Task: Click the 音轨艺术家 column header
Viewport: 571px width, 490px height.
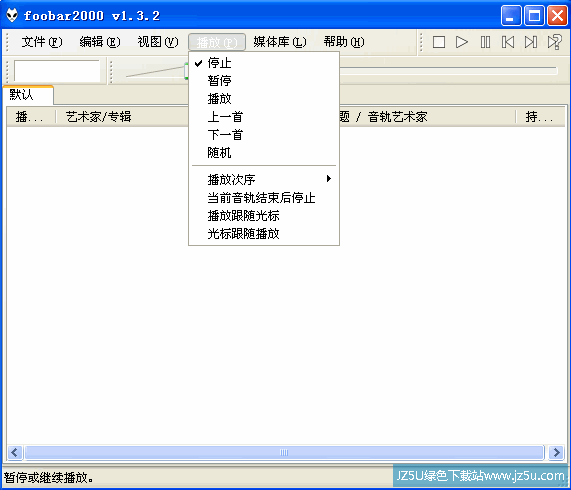Action: [397, 117]
